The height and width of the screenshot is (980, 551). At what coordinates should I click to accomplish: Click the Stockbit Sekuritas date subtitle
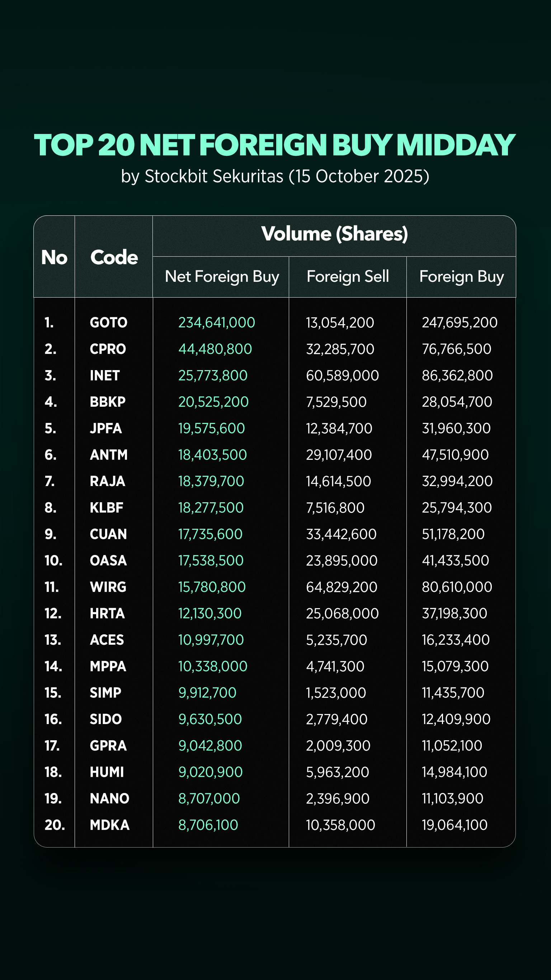(x=274, y=177)
